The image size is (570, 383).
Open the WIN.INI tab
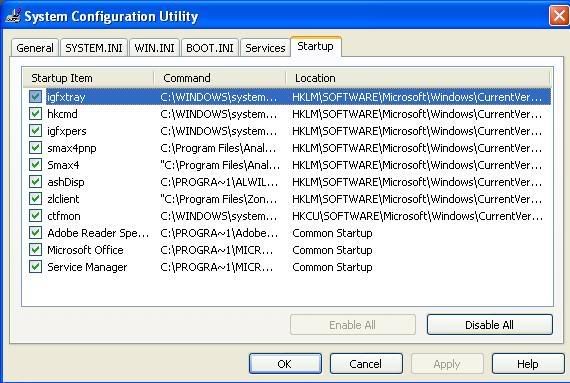[154, 48]
